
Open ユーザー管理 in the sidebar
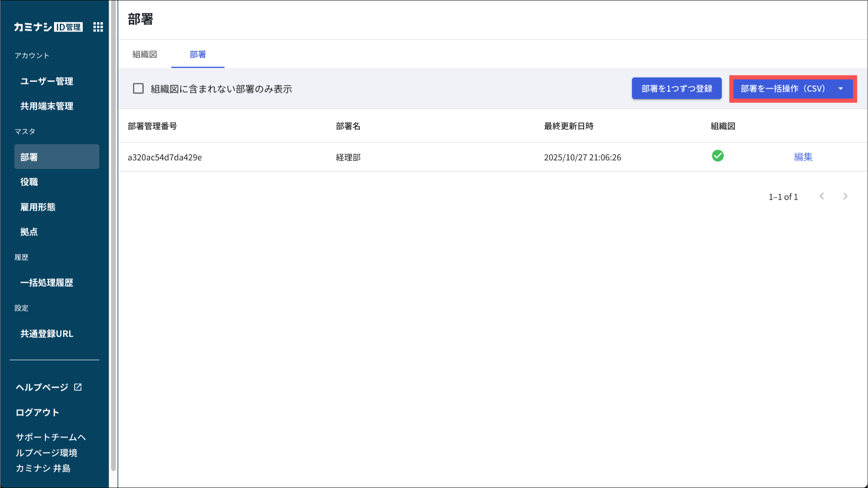pos(47,81)
